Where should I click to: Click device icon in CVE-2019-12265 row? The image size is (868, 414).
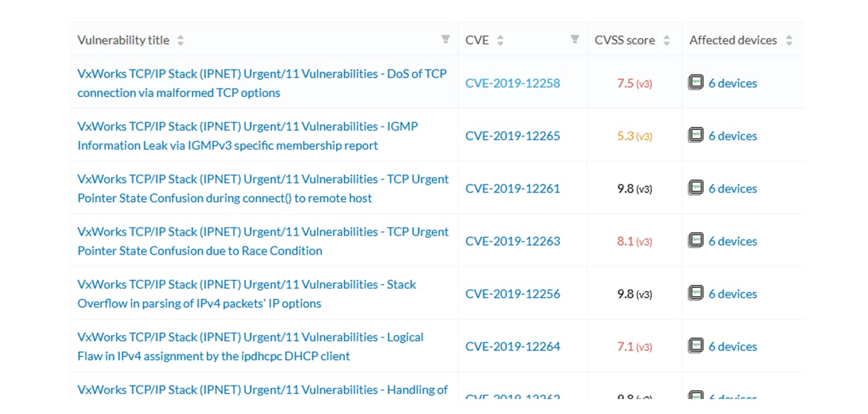coord(696,135)
